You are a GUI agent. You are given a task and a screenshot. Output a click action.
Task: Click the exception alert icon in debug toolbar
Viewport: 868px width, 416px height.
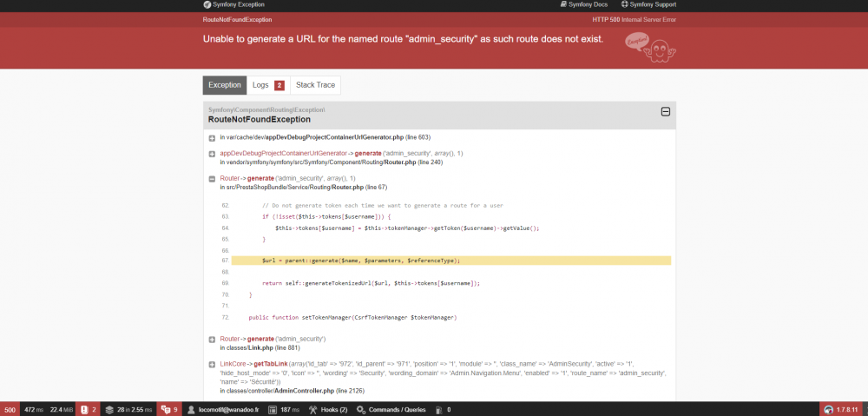pos(84,410)
